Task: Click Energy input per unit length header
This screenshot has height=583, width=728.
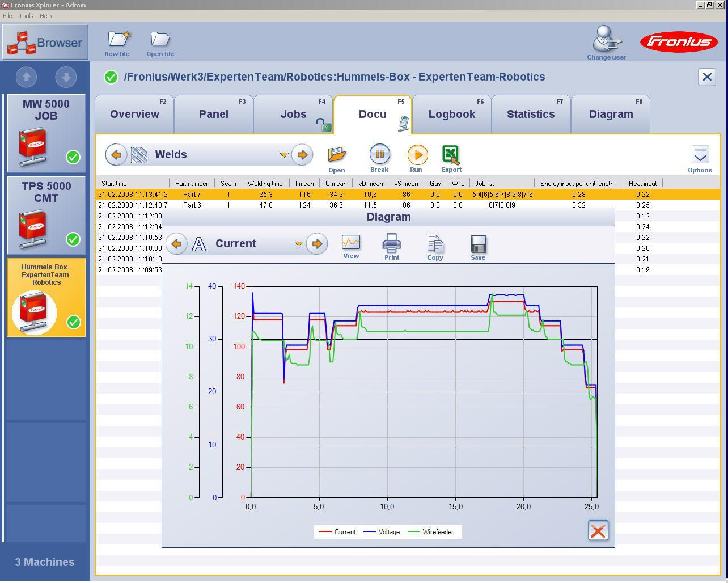Action: (577, 183)
